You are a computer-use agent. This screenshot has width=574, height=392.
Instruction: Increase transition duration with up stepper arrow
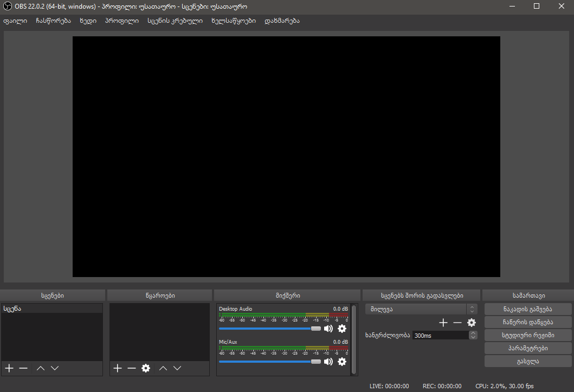coord(473,333)
